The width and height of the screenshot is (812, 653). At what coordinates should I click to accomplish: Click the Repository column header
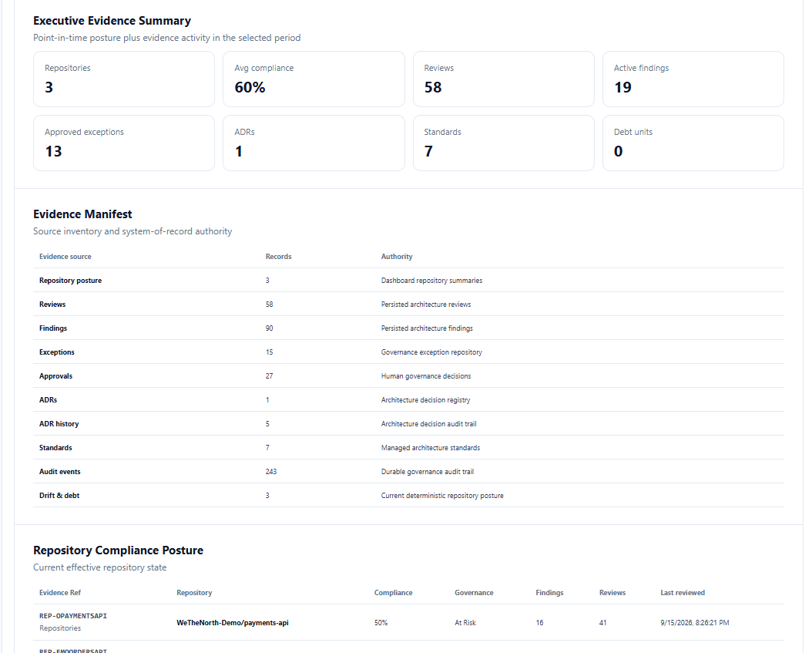194,593
